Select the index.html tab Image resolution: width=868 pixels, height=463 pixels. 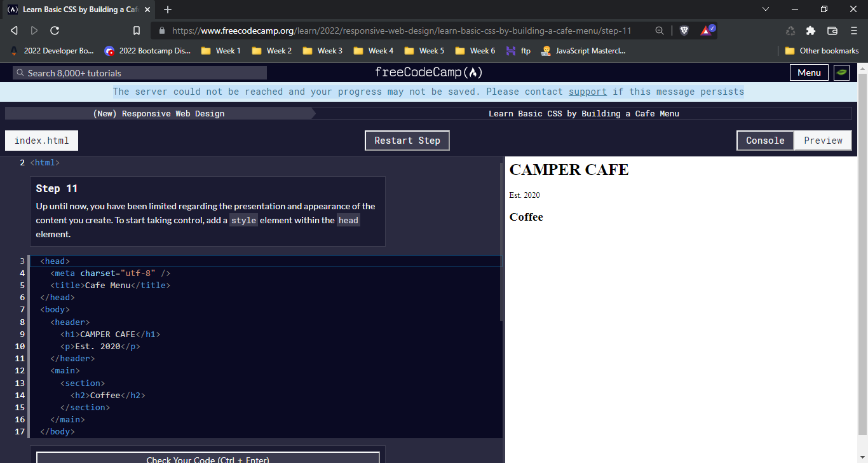point(41,140)
